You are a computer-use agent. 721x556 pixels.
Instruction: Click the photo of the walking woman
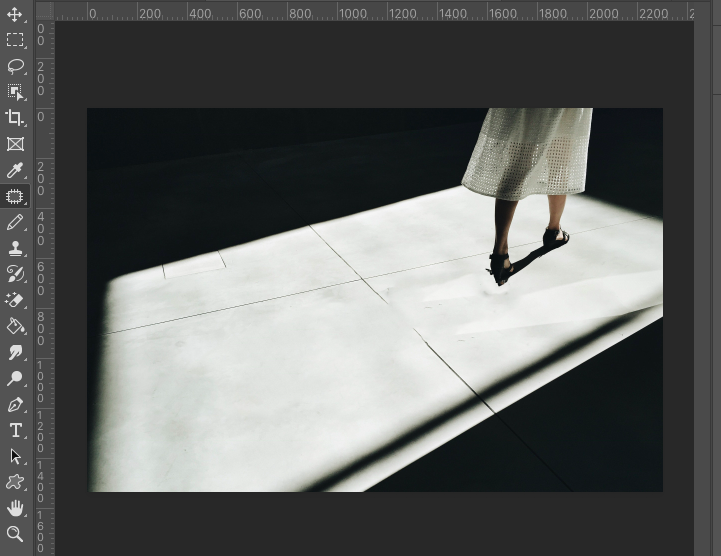tap(375, 300)
